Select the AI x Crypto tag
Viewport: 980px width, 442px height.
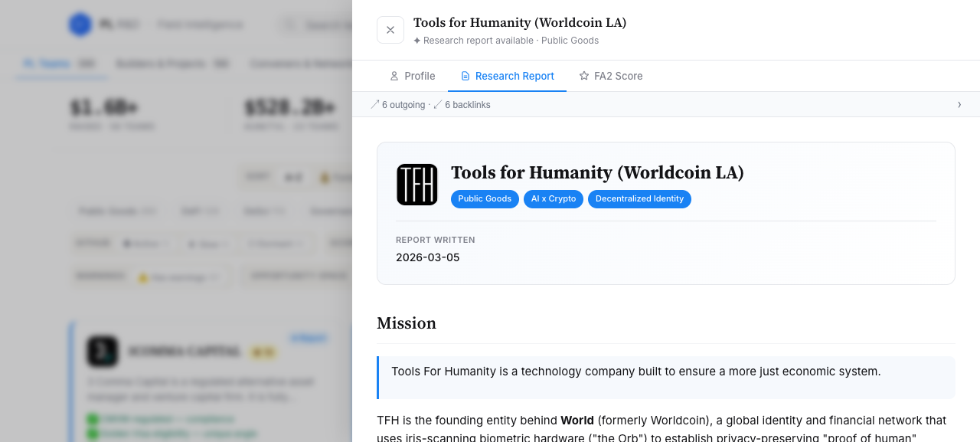[554, 198]
